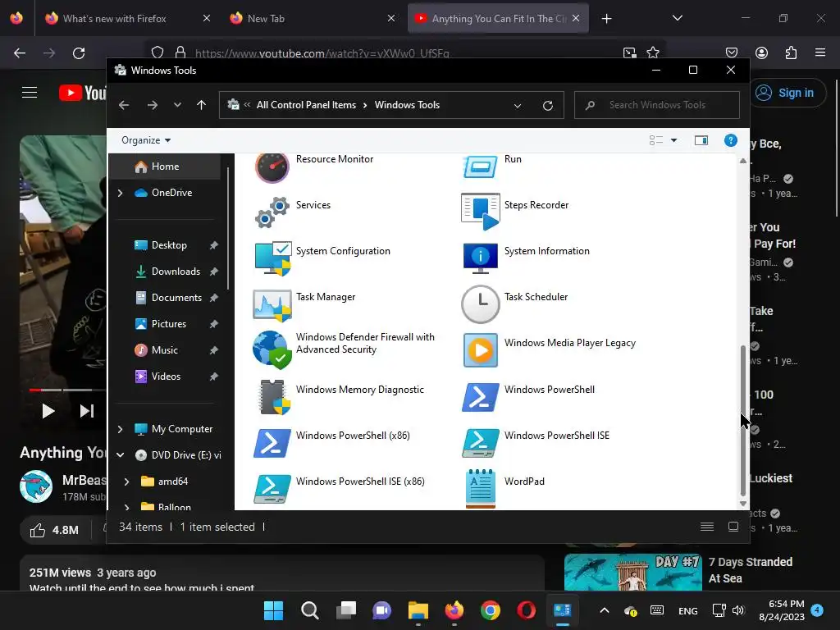Screen dimensions: 840x630
Task: Switch to details view in status bar
Action: pos(707,527)
